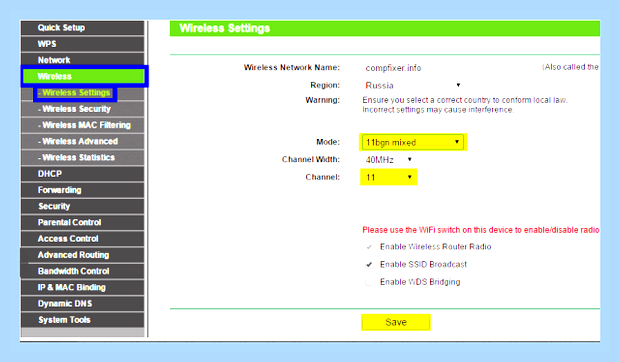This screenshot has width=620, height=362.
Task: Select the Wireless menu item
Action: tap(84, 76)
